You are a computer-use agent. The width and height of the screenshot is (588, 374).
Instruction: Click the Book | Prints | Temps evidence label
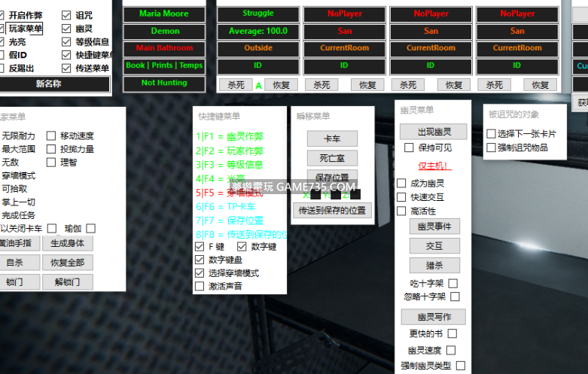coord(164,65)
